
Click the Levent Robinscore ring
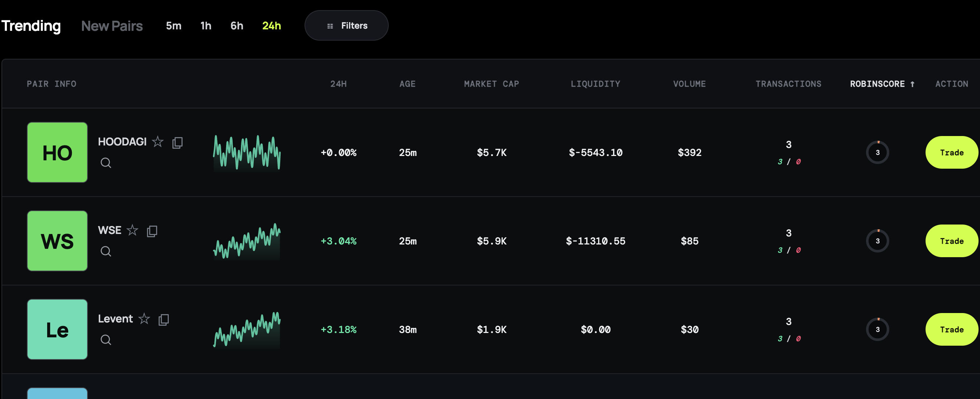877,329
